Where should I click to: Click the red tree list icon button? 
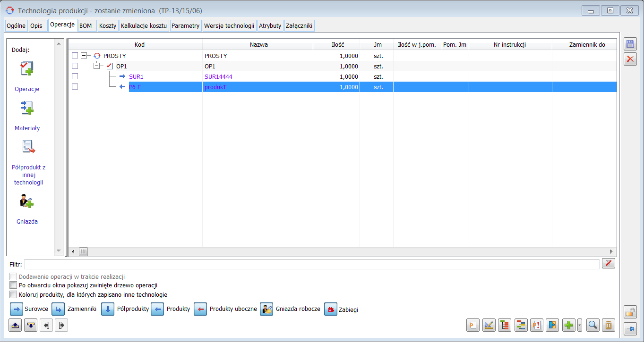(505, 325)
